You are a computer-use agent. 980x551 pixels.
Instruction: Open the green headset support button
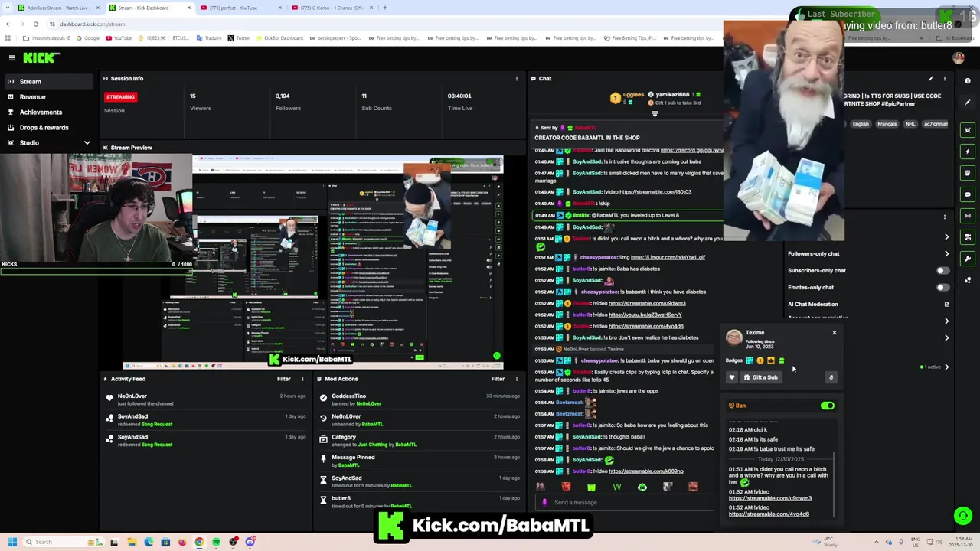pyautogui.click(x=963, y=516)
